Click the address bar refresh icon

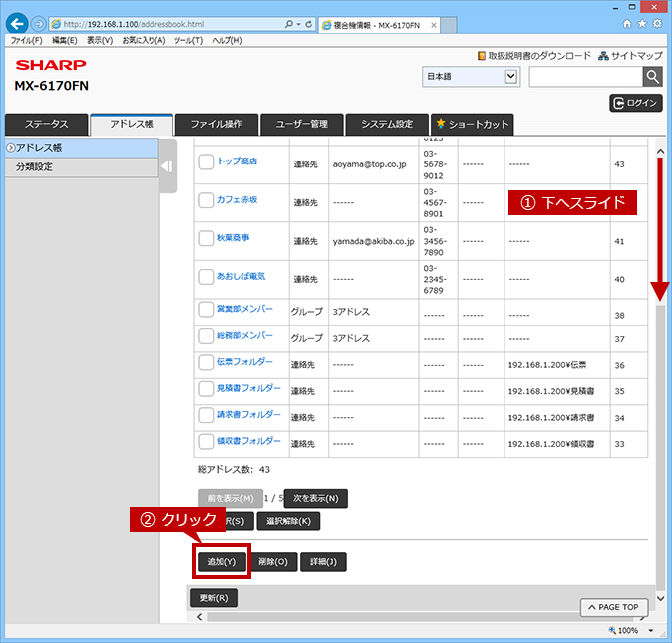[308, 24]
